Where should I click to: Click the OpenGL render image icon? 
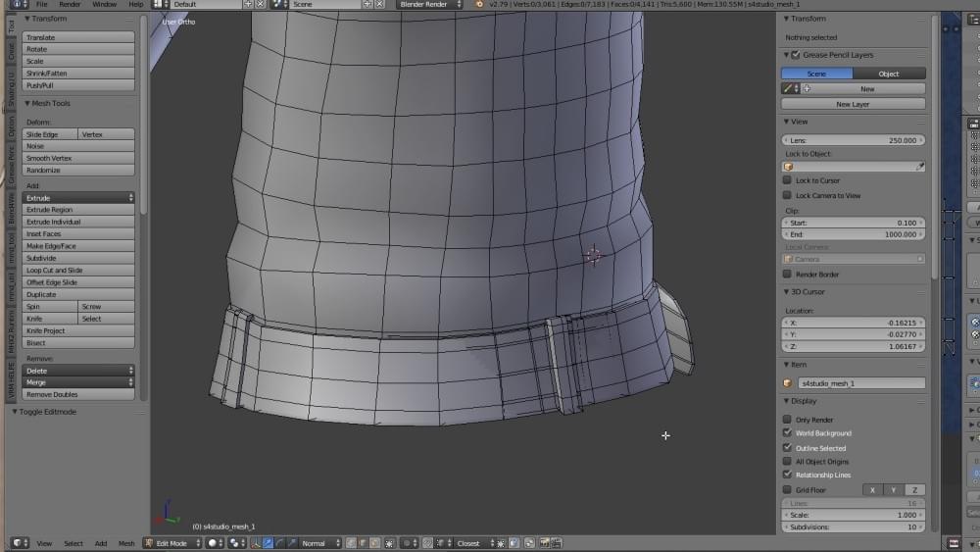point(545,542)
